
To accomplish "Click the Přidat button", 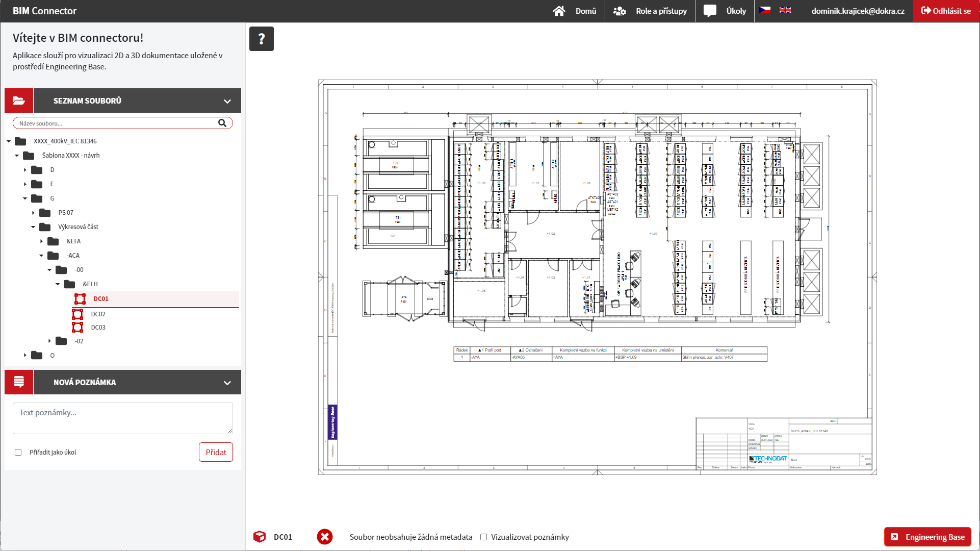I will click(x=216, y=452).
